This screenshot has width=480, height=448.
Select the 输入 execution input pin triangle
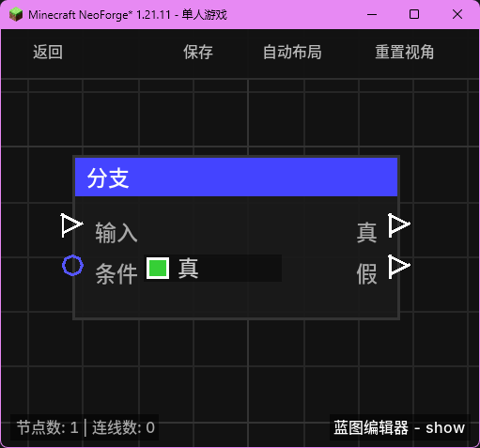(71, 224)
